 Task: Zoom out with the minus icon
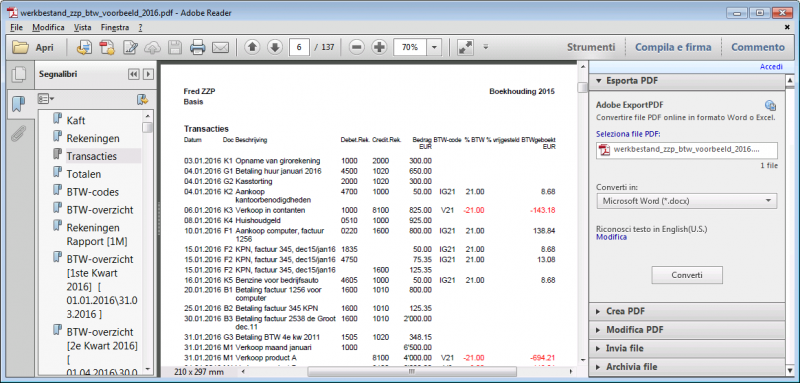(357, 47)
